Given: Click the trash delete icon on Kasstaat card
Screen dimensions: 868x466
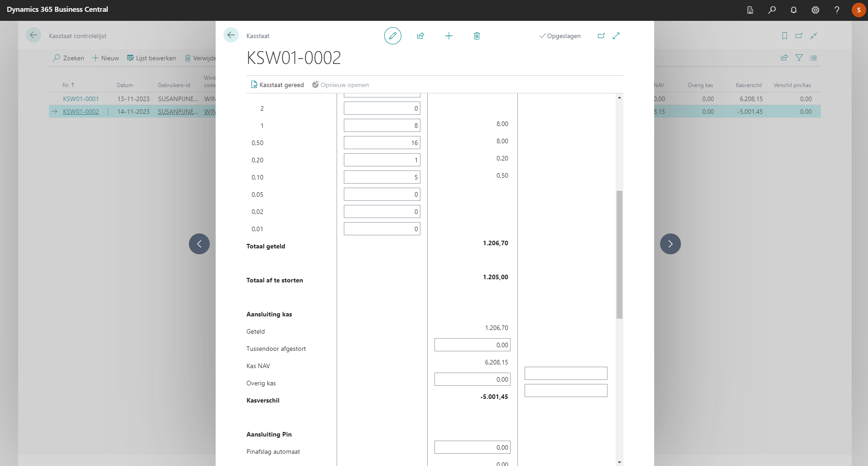Looking at the screenshot, I should pos(477,36).
